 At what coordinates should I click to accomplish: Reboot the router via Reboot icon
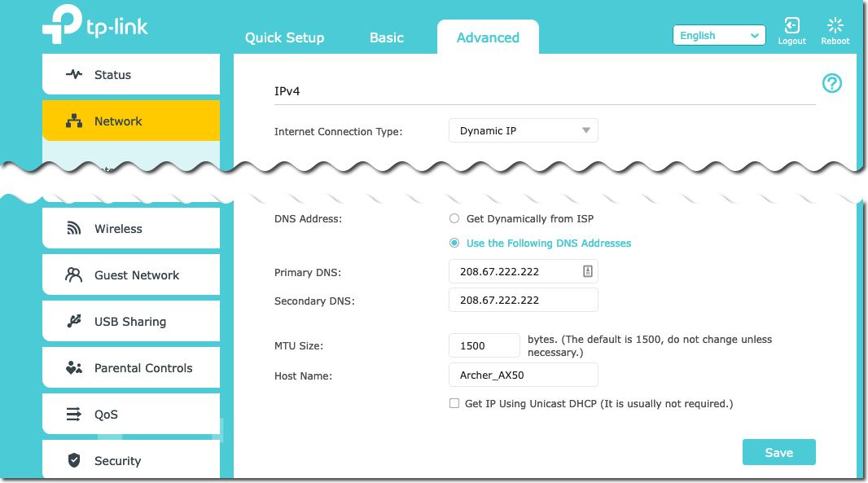pyautogui.click(x=835, y=26)
